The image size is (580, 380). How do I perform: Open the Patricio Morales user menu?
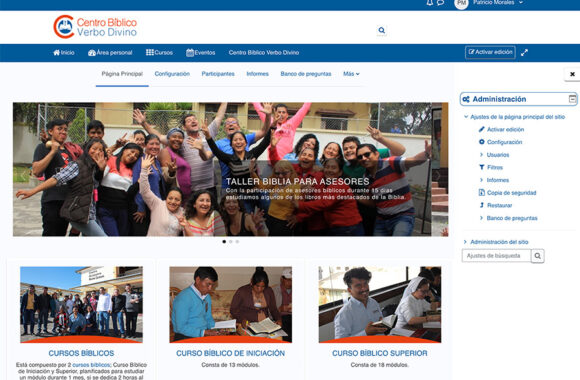[x=498, y=3]
